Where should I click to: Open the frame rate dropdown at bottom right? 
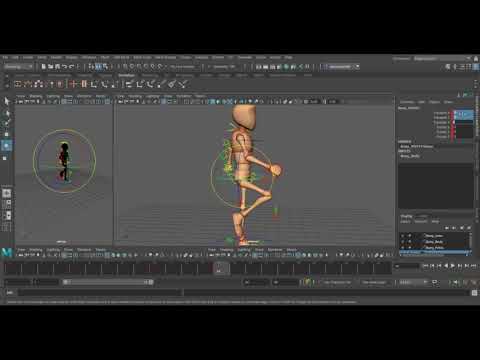(x=413, y=282)
